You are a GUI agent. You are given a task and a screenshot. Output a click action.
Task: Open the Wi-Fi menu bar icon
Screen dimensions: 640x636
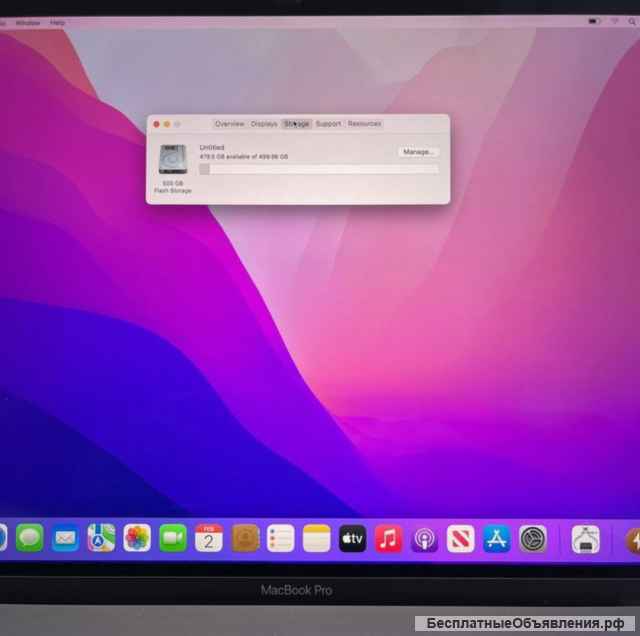[x=615, y=21]
